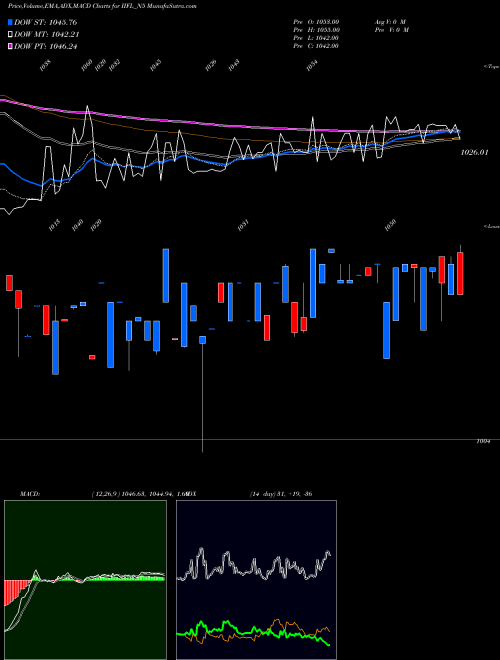
Task: Click the 1031 lows label
Action: 243,225
